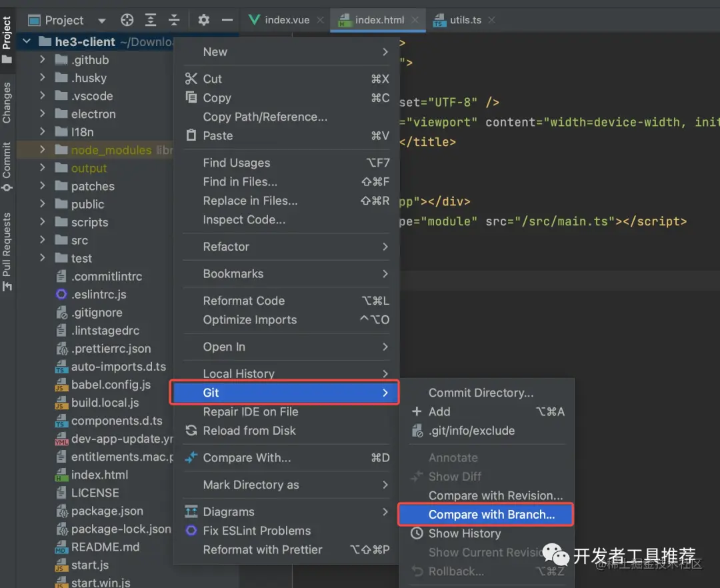Collapse the he3-client root folder
The image size is (720, 588).
[27, 41]
